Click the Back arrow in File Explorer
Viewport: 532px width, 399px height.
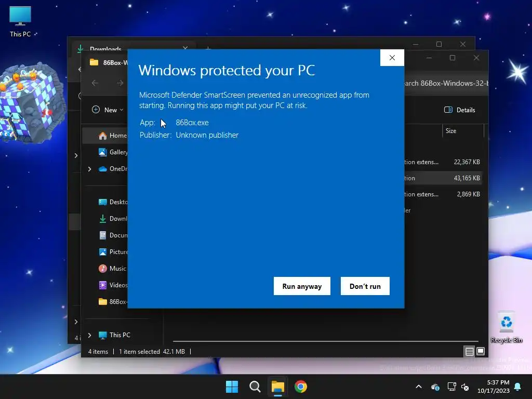coord(95,83)
